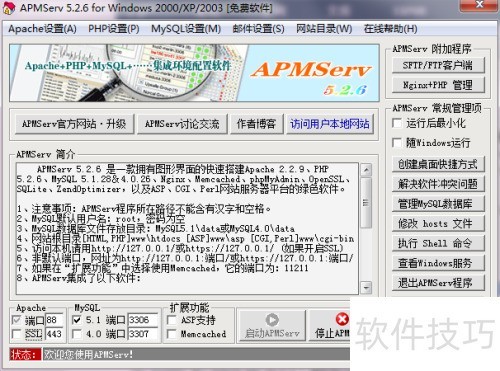Launch the SFTP/FTP客户端 program
This screenshot has width=500, height=371.
coord(438,65)
